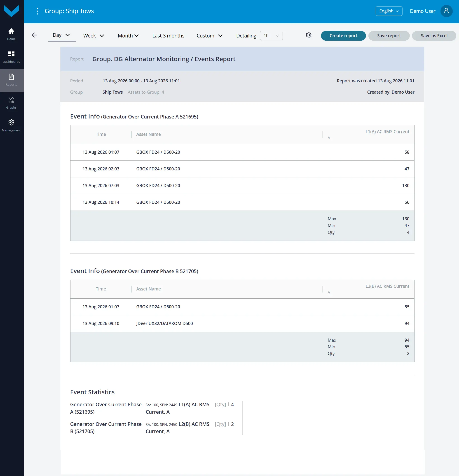Open the English language dropdown

(389, 11)
